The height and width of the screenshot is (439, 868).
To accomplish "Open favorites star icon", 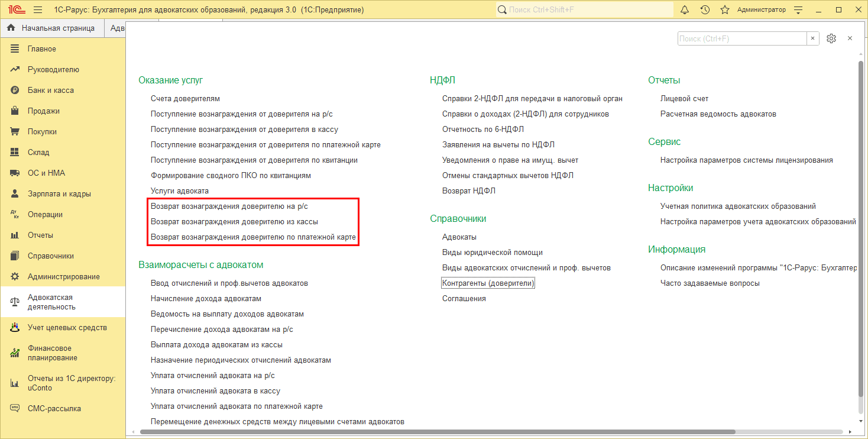I will 725,10.
